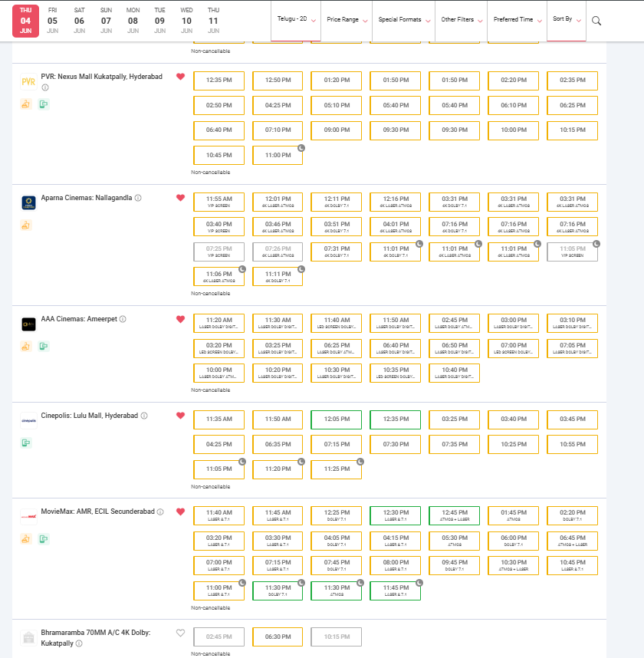Unfavorite AAA Cinemas Ameerpet heart
The height and width of the screenshot is (658, 644).
pos(180,319)
